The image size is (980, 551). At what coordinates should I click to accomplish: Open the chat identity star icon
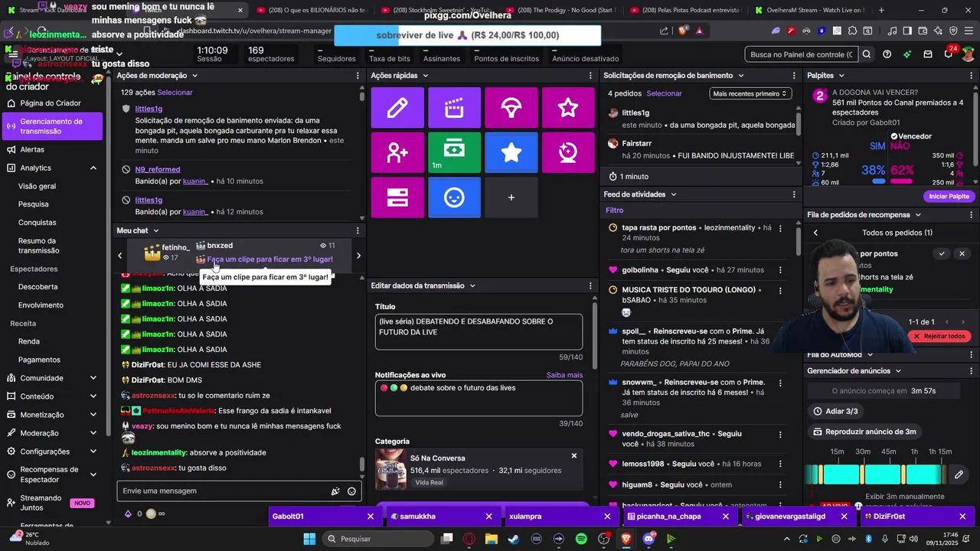tap(335, 491)
